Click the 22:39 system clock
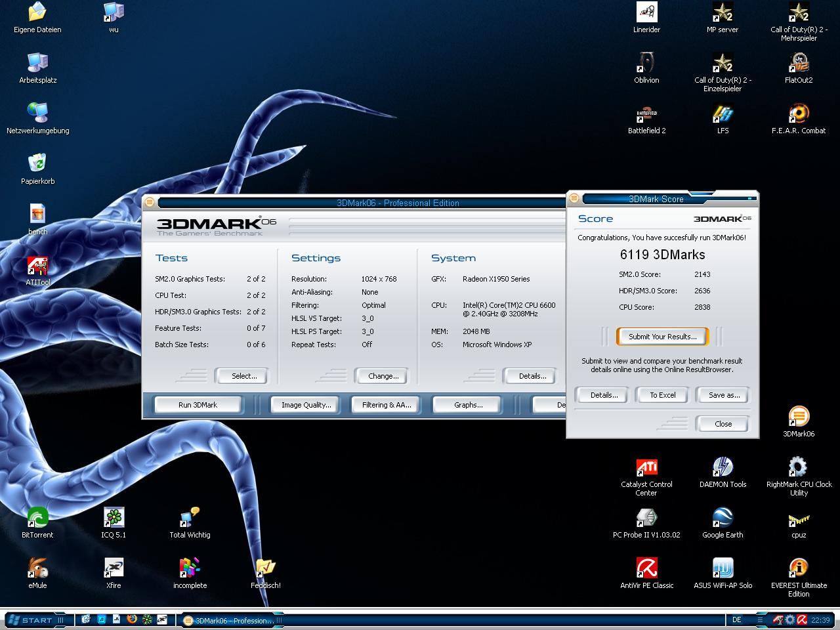Screen dimensions: 840x630 [820, 619]
